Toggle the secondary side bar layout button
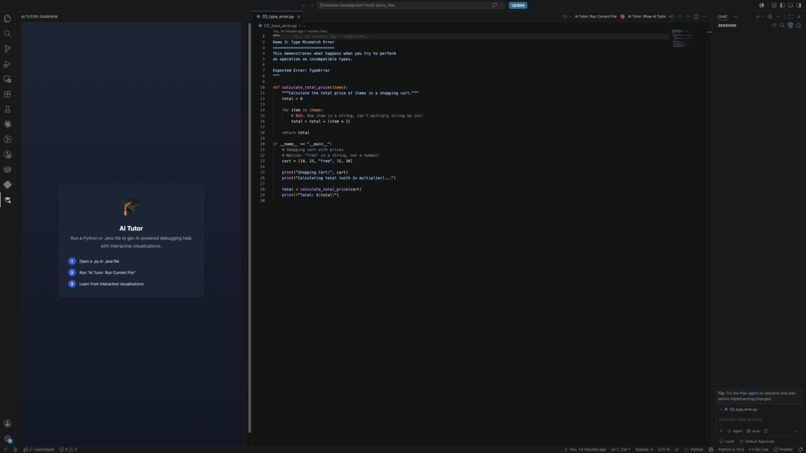The image size is (806, 453). 799,5
